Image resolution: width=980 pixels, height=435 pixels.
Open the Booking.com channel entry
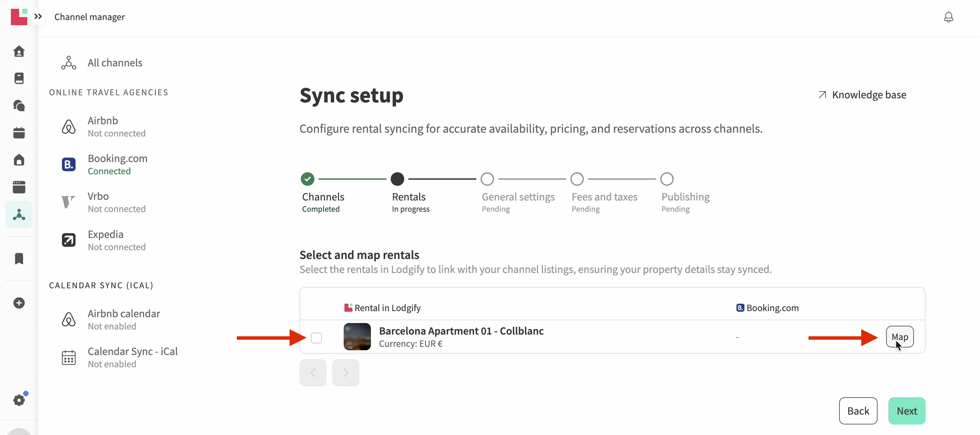(x=117, y=164)
